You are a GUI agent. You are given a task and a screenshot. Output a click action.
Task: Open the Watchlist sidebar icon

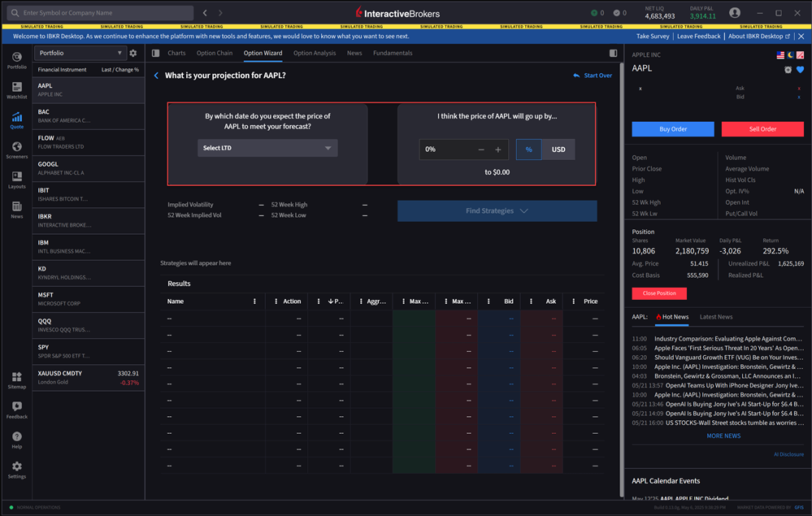tap(16, 90)
